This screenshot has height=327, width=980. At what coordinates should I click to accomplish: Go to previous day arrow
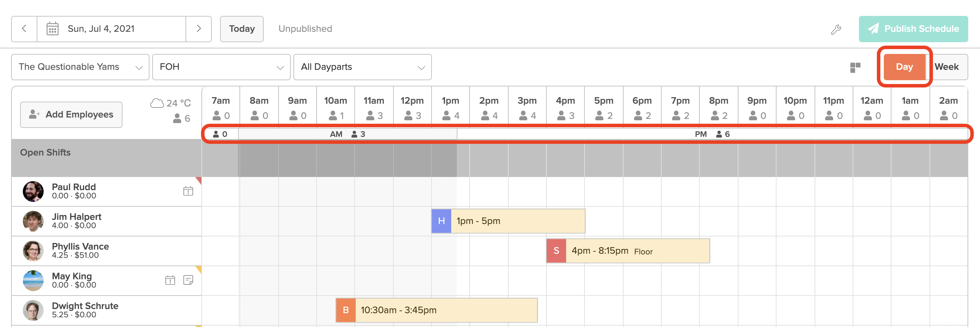[24, 29]
